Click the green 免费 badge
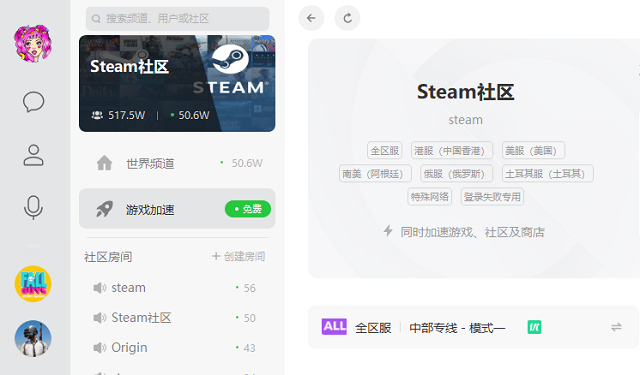Viewport: 640px width, 375px height. [248, 209]
